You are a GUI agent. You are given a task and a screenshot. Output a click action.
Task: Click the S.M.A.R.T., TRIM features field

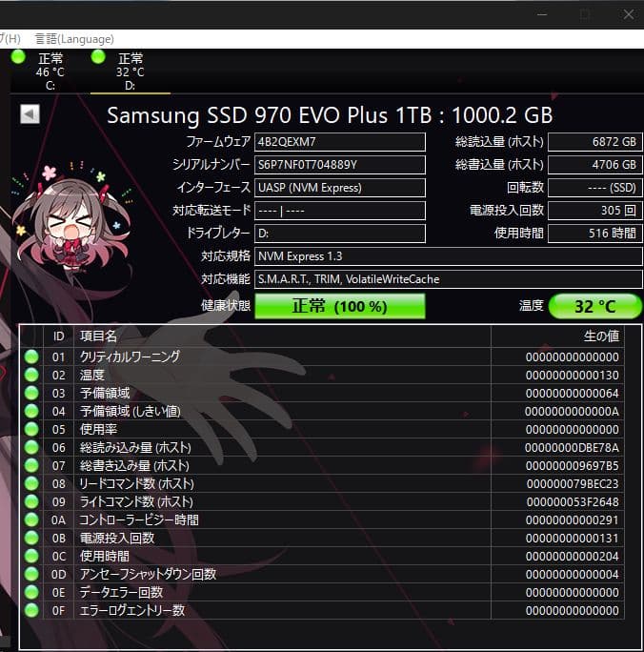tap(449, 279)
